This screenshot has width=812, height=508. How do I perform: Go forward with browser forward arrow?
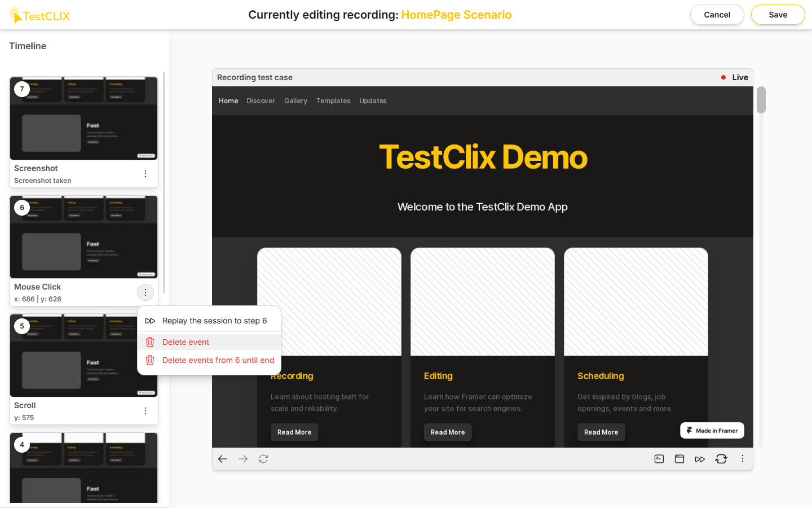pyautogui.click(x=243, y=459)
